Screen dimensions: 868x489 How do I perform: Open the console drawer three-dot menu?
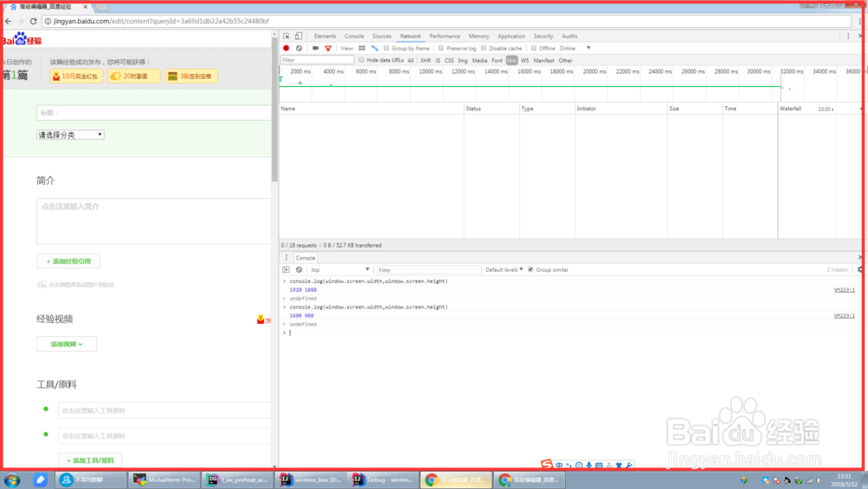[286, 257]
